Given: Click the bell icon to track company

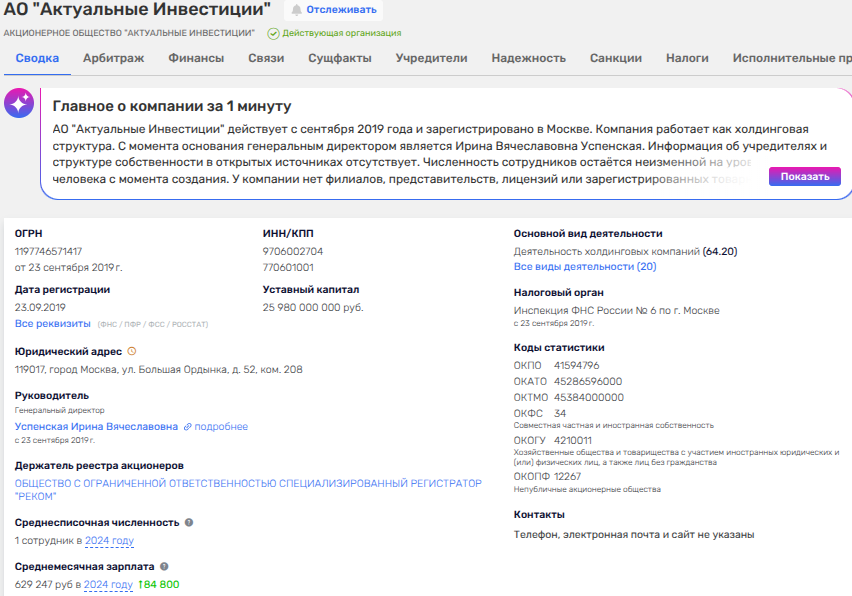Looking at the screenshot, I should click(x=296, y=10).
